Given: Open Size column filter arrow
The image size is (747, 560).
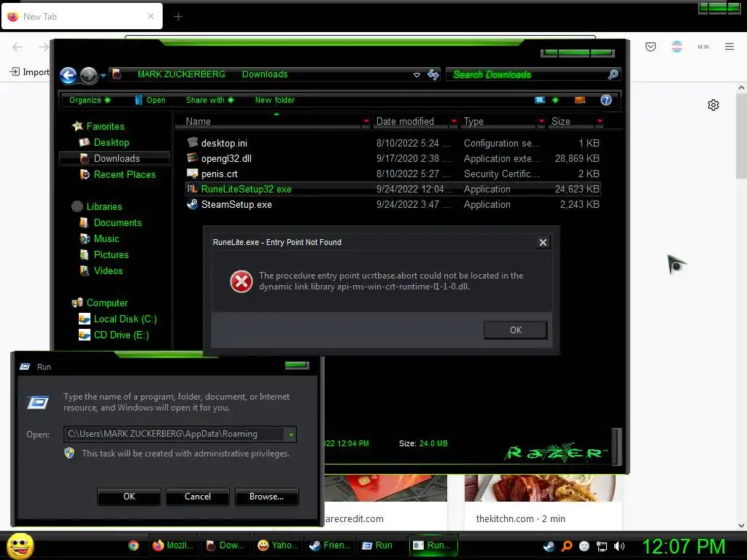Looking at the screenshot, I should click(x=600, y=122).
